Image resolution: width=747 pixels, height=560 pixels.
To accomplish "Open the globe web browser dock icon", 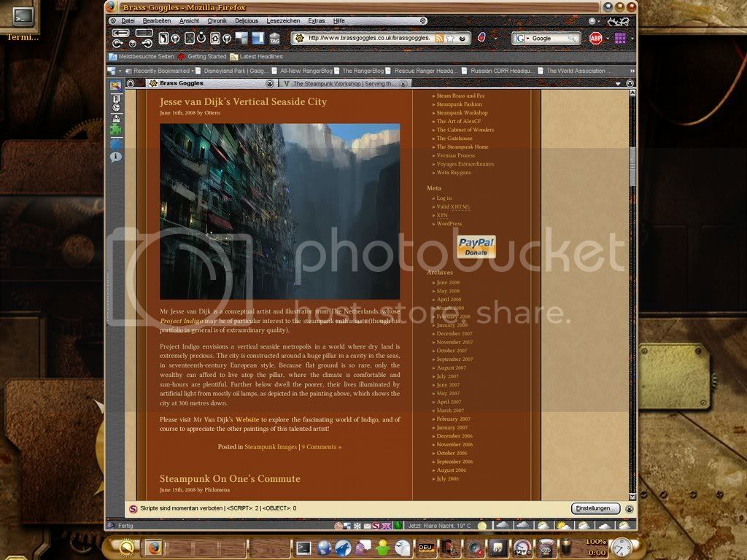I will click(x=324, y=548).
